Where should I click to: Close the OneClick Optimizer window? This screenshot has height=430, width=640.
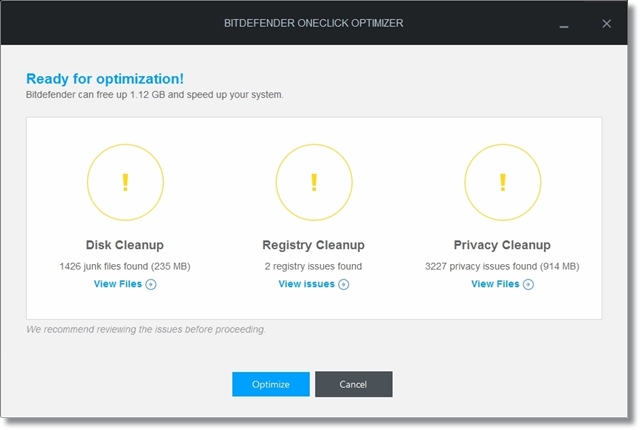pyautogui.click(x=607, y=24)
